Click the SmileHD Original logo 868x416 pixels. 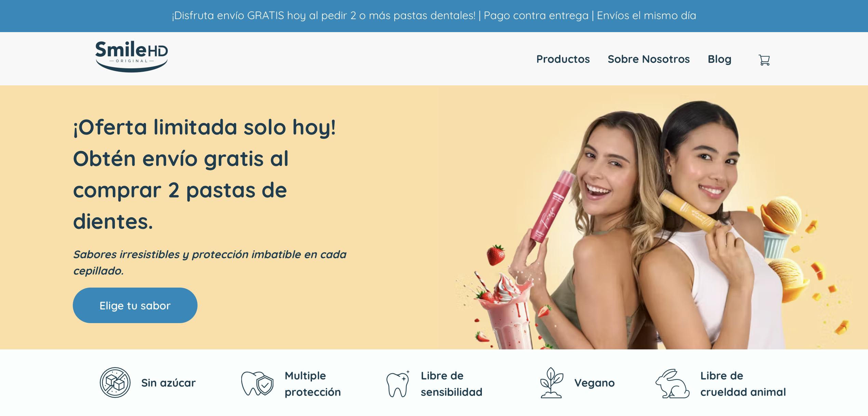[x=132, y=56]
